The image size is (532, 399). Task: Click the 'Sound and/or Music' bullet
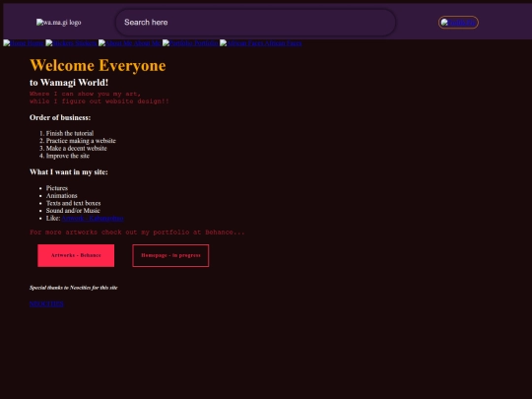(x=73, y=211)
